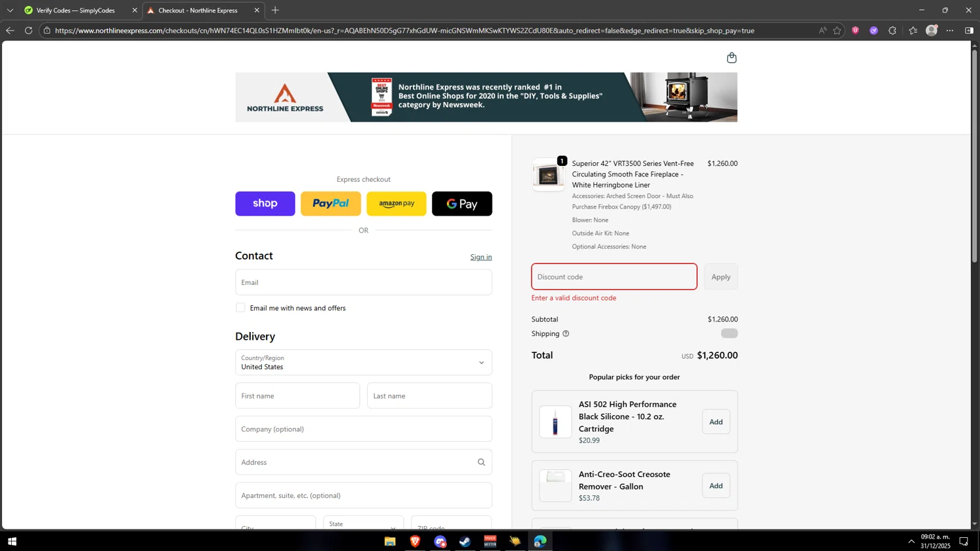Apply the discount code
The image size is (980, 551).
tap(721, 276)
